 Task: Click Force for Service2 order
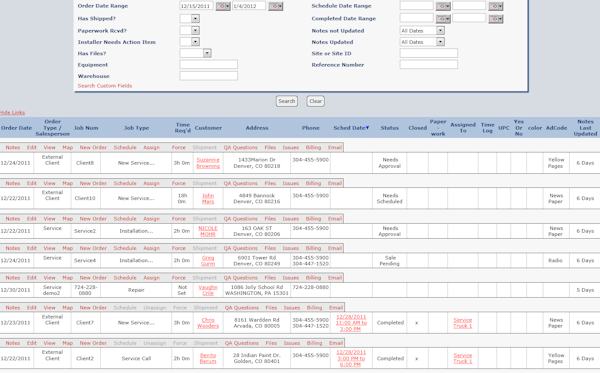(179, 219)
